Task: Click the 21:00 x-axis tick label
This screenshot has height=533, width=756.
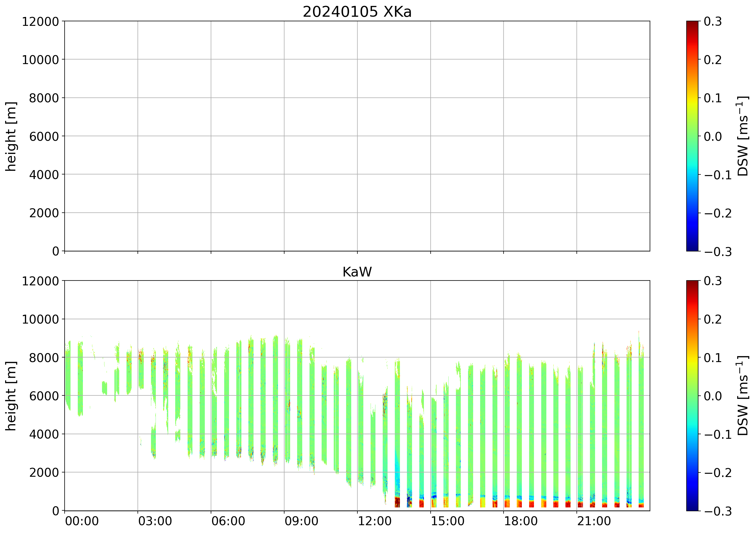Action: coord(594,521)
